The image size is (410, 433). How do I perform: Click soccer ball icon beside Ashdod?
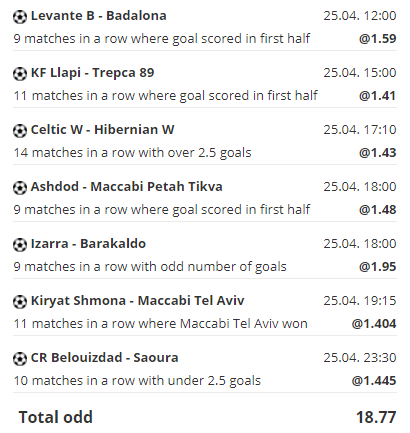(20, 188)
